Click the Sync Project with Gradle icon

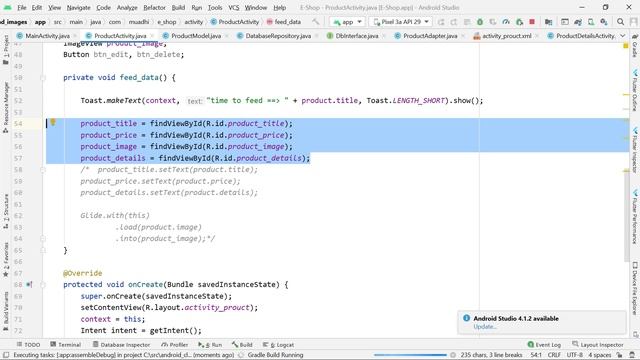pos(578,22)
